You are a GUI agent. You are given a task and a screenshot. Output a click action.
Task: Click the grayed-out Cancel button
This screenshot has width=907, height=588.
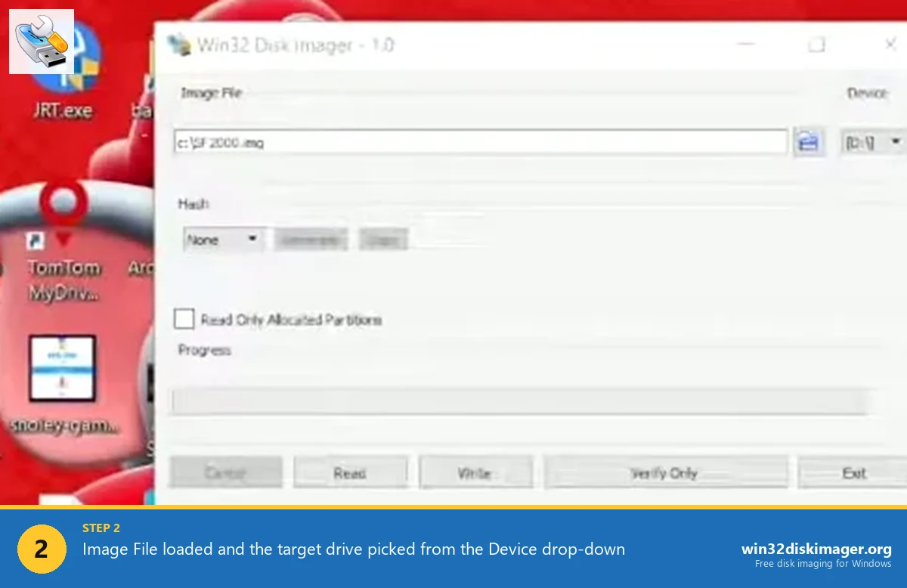pos(225,472)
